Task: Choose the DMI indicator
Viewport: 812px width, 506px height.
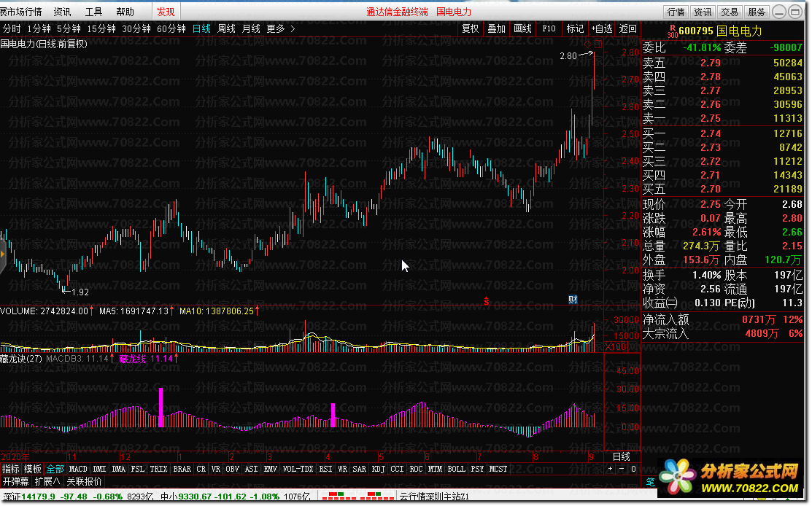Action: click(99, 470)
